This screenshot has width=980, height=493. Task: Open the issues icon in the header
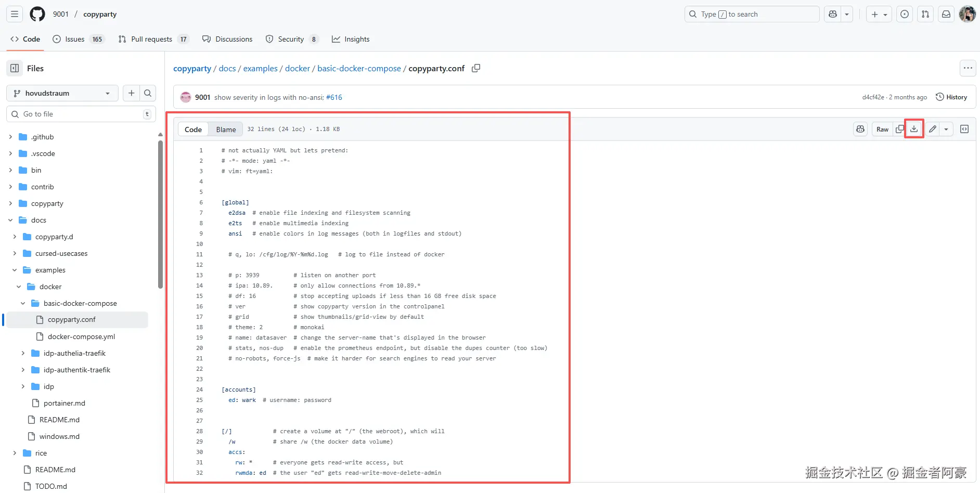tap(905, 14)
